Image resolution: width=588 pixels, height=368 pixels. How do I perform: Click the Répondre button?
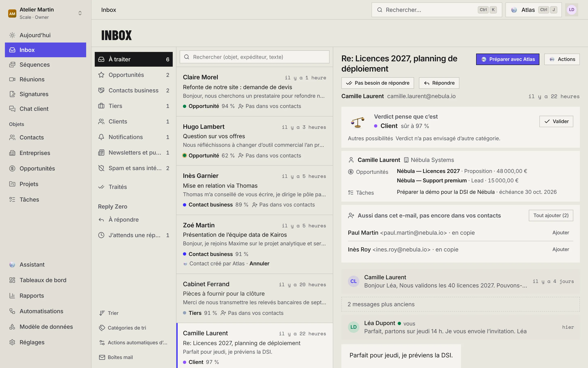(x=439, y=83)
